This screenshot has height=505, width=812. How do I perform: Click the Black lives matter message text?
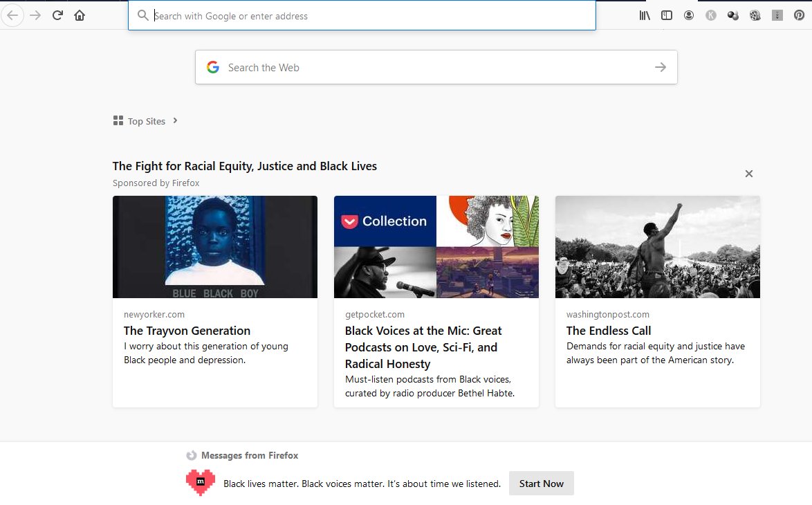[362, 484]
